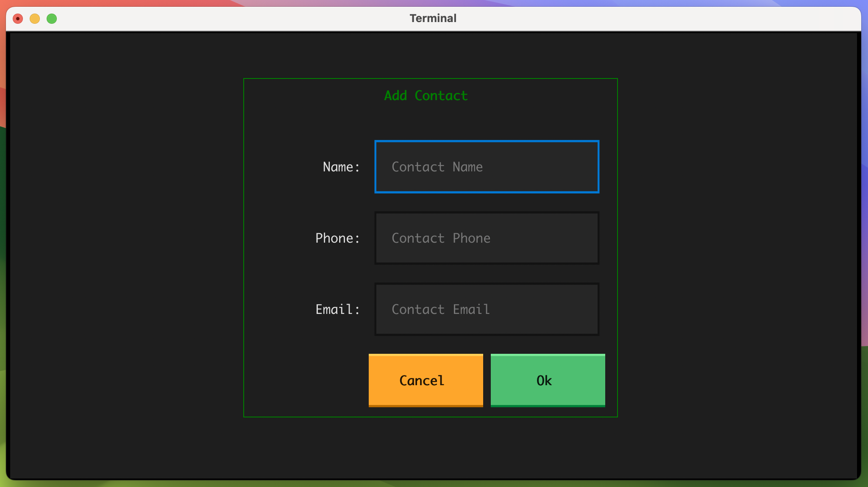Dismiss the form using Cancel

425,380
